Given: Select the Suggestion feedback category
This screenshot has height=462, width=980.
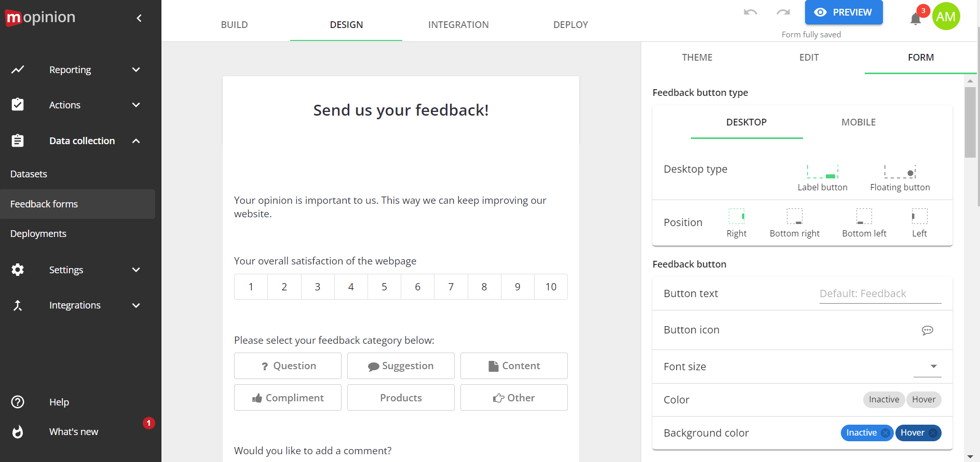Looking at the screenshot, I should 400,366.
